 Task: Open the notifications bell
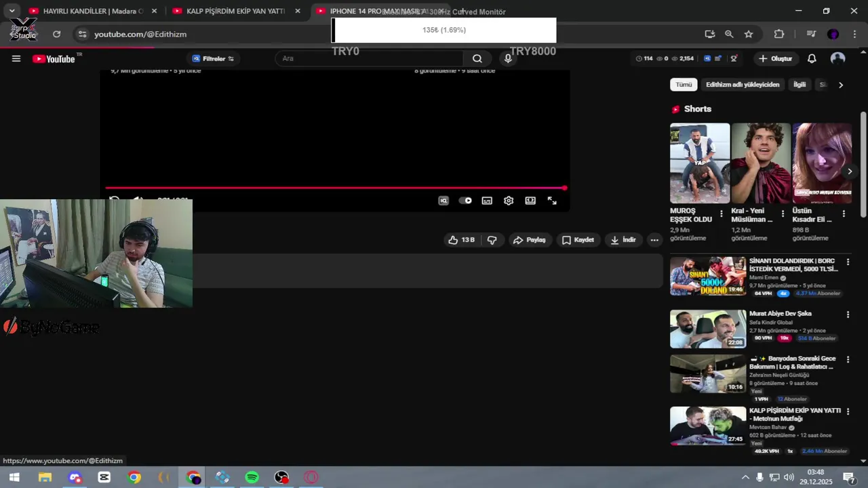tap(812, 58)
